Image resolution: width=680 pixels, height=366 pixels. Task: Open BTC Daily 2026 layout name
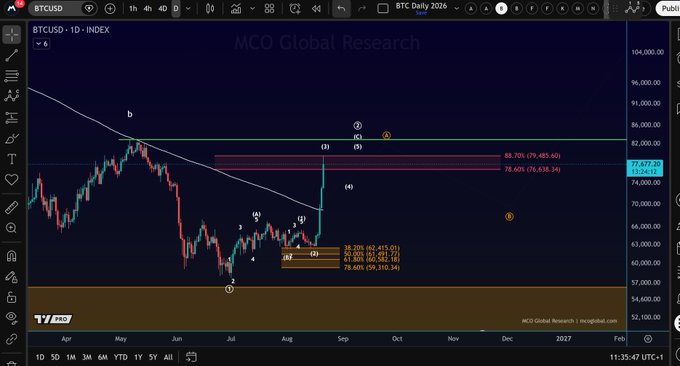pyautogui.click(x=421, y=6)
